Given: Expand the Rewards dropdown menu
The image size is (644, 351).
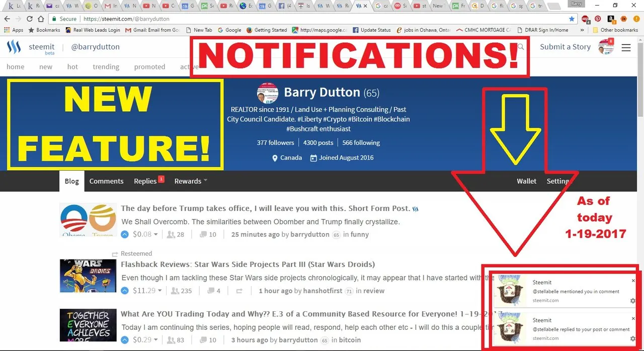Looking at the screenshot, I should coord(191,181).
